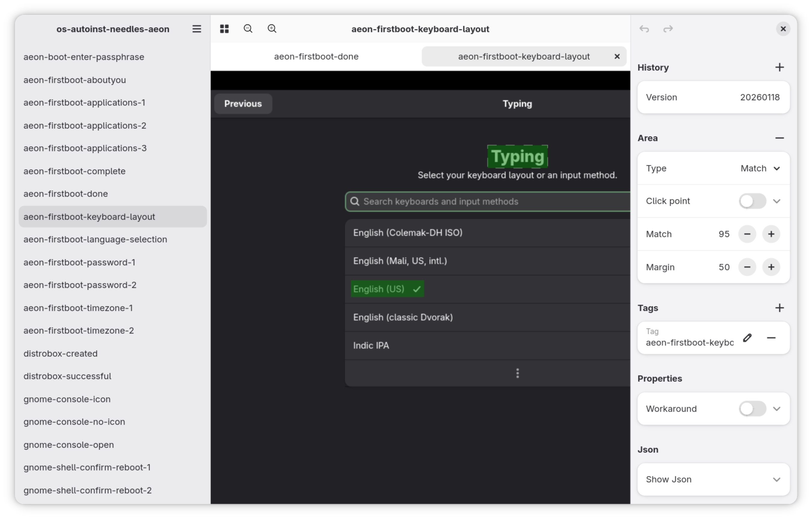Screen dimensions: 812x519
Task: Click the Search keyboards and input methods field
Action: click(x=488, y=202)
